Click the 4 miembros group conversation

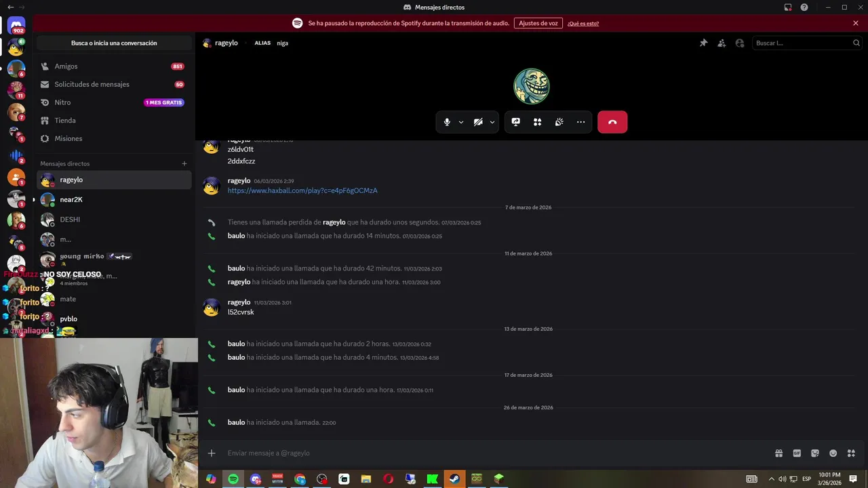pyautogui.click(x=114, y=279)
